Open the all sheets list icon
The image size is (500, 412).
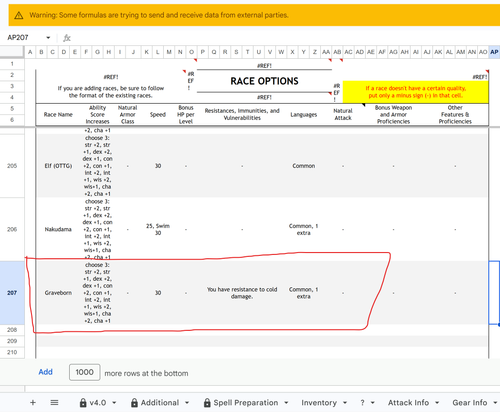54,403
